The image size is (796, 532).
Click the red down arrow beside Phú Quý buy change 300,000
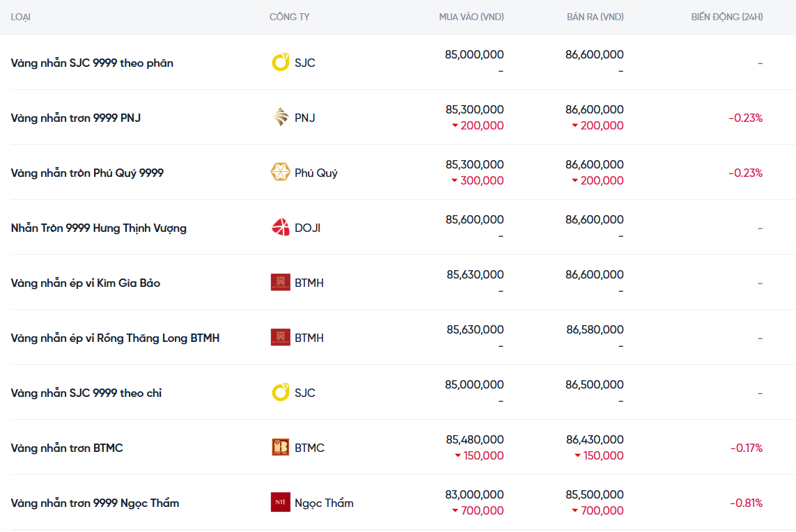pyautogui.click(x=454, y=180)
